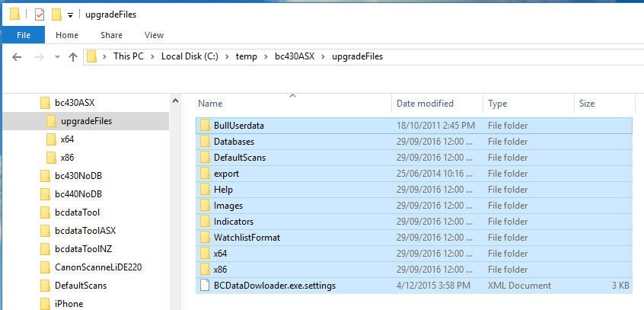Screen dimensions: 644x310
Task: Open the View ribbon tab
Action: click(154, 35)
